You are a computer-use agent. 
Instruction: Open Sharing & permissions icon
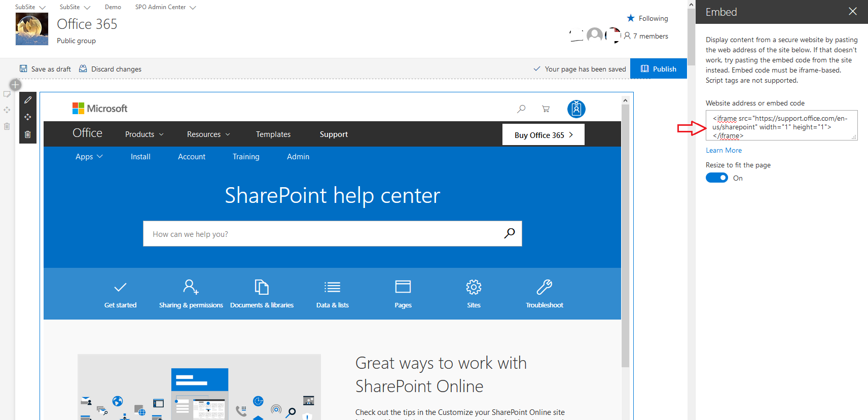pyautogui.click(x=191, y=287)
